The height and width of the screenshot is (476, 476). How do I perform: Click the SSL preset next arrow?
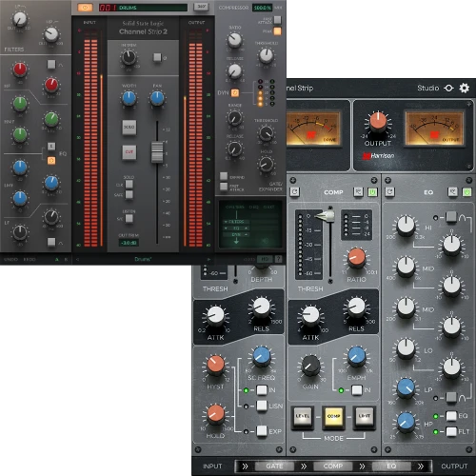208,259
